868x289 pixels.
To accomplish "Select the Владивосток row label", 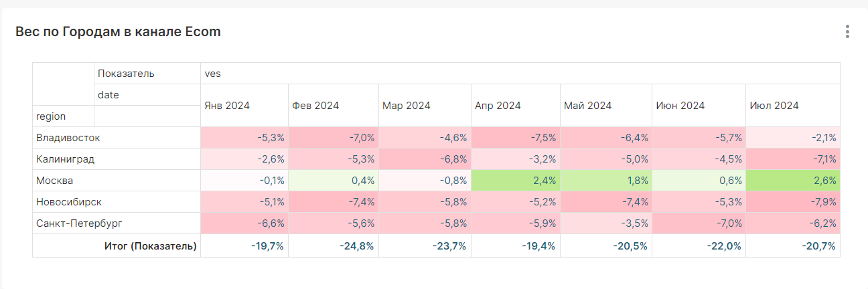I will click(x=68, y=138).
